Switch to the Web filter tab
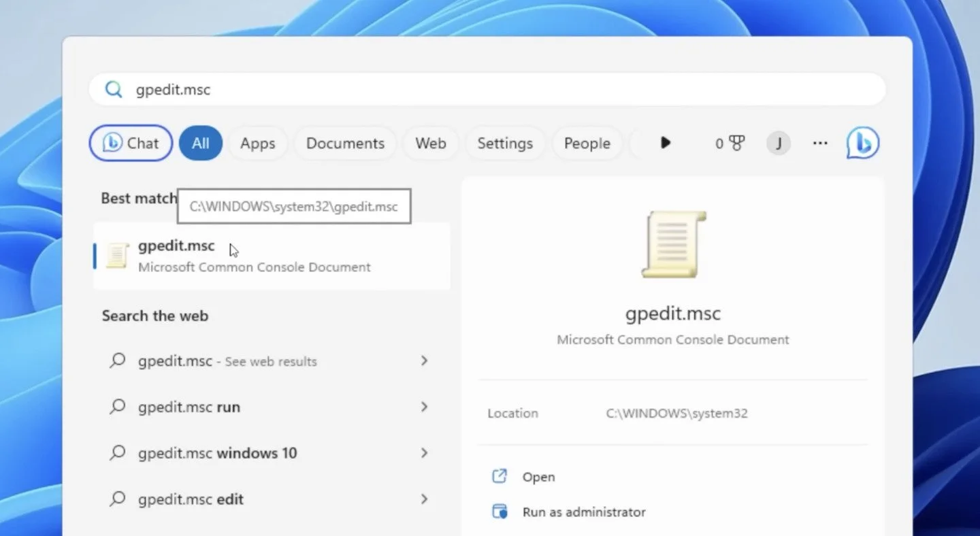Viewport: 980px width, 536px height. click(431, 143)
